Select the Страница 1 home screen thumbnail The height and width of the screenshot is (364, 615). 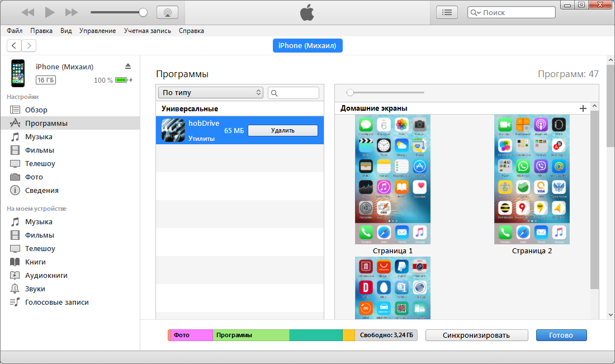click(392, 179)
